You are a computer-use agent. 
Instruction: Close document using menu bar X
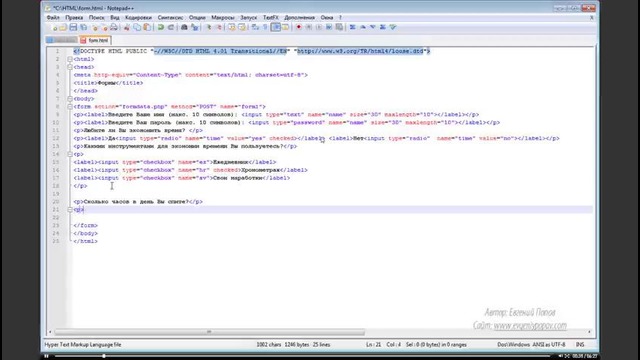pyautogui.click(x=591, y=18)
